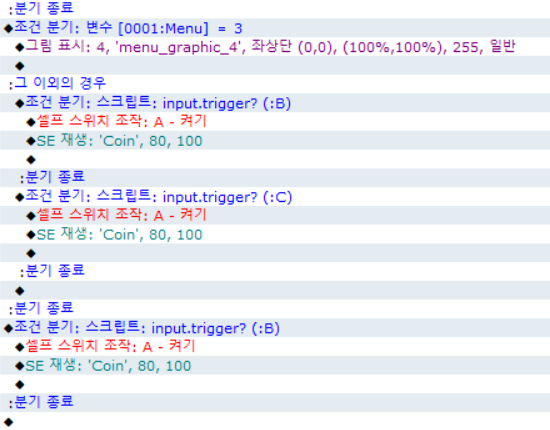Select first nested input.trigger? (:B) branch
The image size is (550, 430).
pyautogui.click(x=275, y=103)
